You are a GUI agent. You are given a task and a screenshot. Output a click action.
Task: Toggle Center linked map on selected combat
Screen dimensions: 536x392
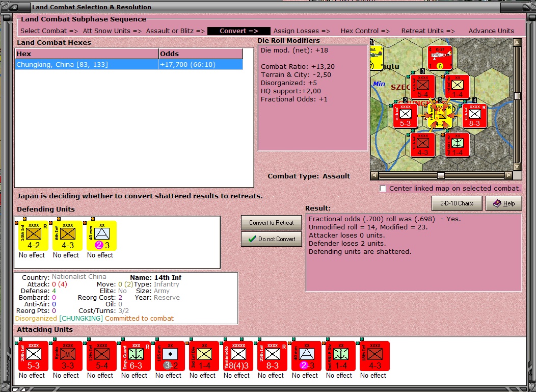(x=383, y=189)
